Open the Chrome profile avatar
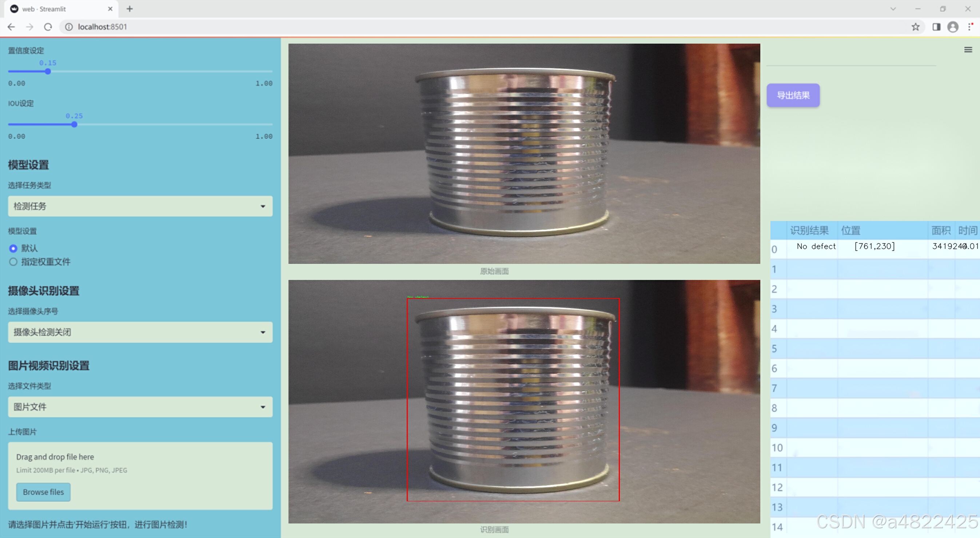 [953, 27]
